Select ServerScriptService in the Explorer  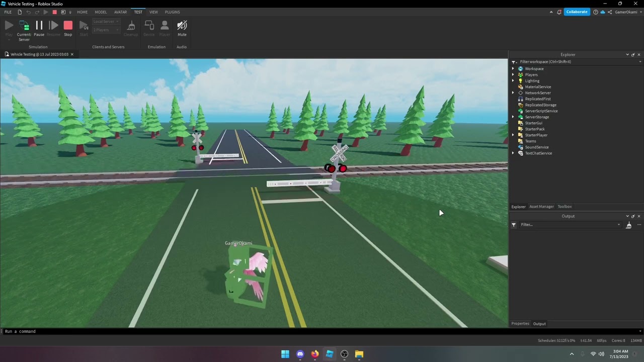pyautogui.click(x=541, y=111)
